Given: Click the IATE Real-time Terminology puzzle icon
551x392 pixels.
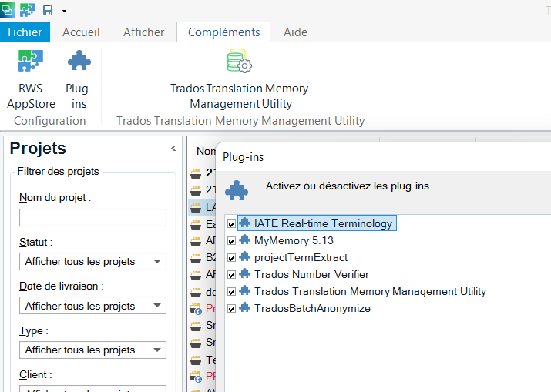Looking at the screenshot, I should tap(244, 223).
